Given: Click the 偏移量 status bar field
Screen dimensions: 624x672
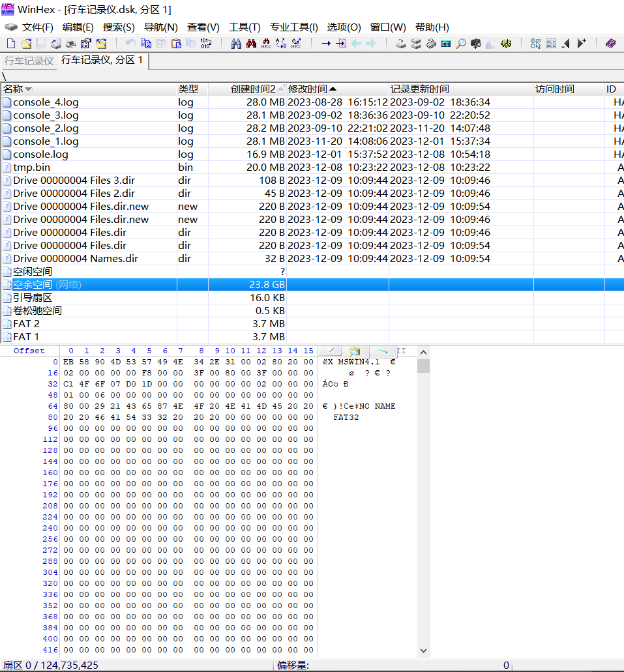Looking at the screenshot, I should point(393,665).
